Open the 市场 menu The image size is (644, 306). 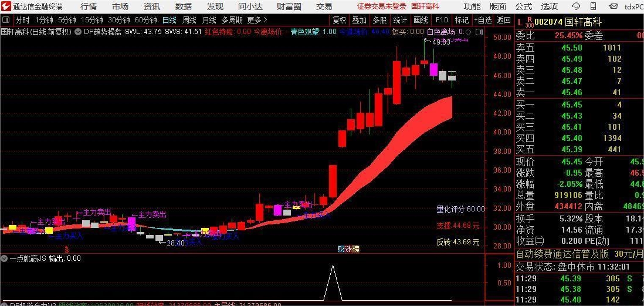[120, 6]
